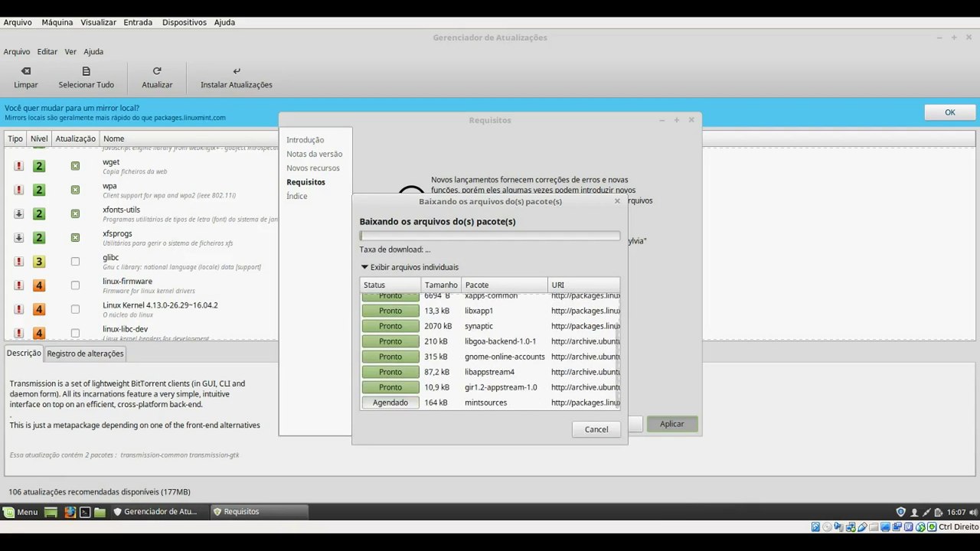Check the linux-libc-dev update checkbox
This screenshot has height=551, width=980.
coord(75,333)
